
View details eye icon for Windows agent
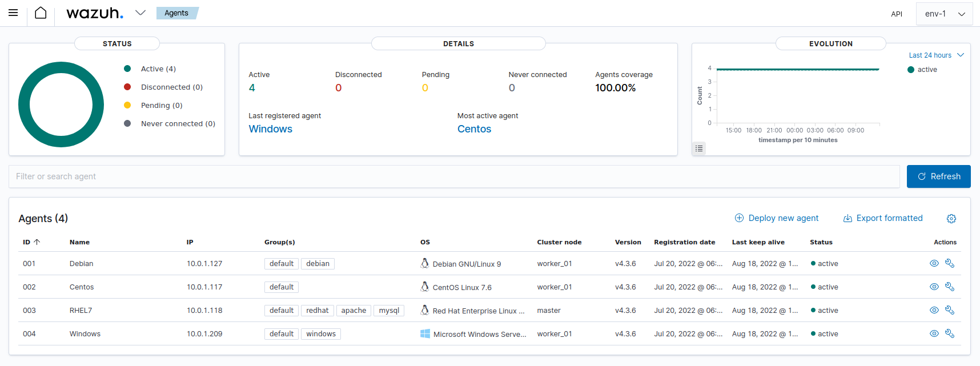click(x=934, y=333)
